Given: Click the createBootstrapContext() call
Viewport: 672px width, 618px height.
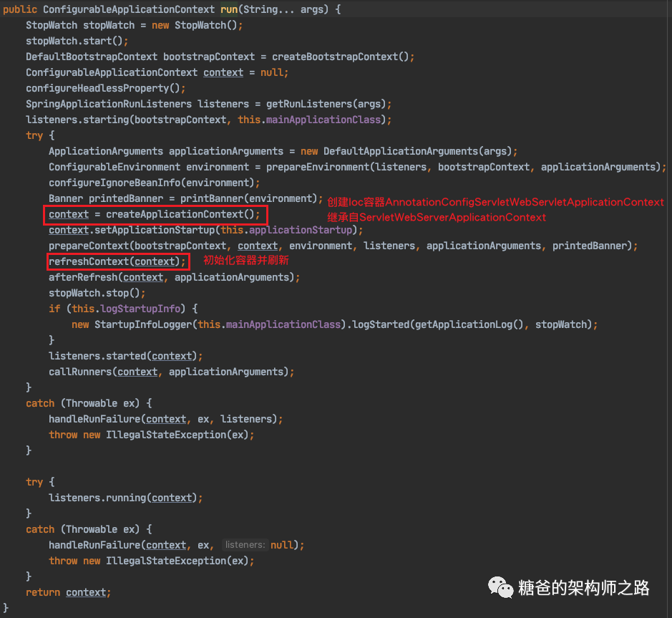Looking at the screenshot, I should pyautogui.click(x=340, y=57).
